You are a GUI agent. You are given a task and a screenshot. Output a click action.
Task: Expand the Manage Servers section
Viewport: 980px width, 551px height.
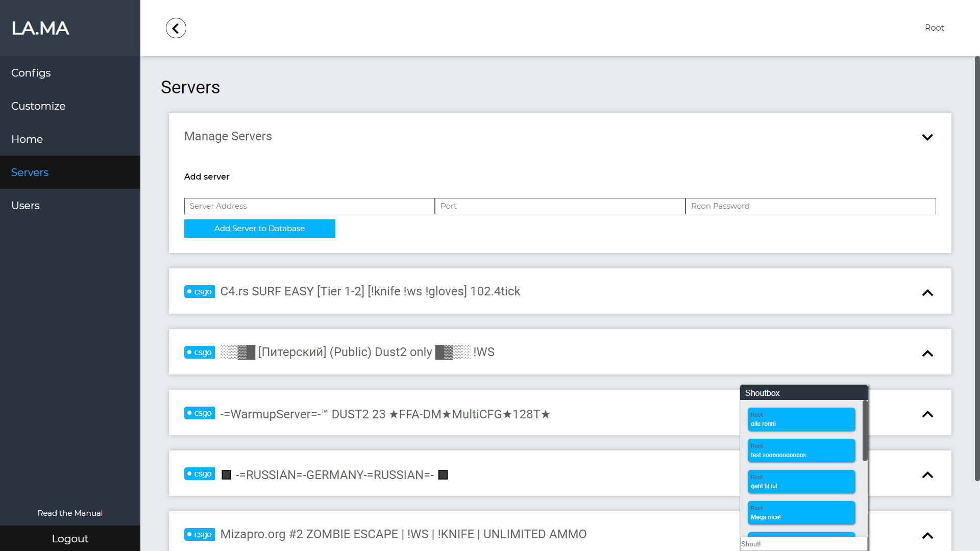pyautogui.click(x=928, y=137)
